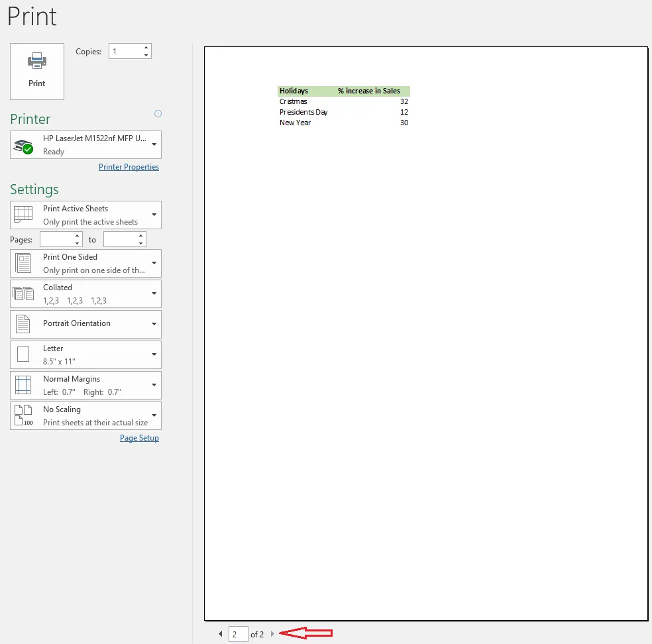
Task: Click the collated pages icon
Action: point(23,294)
